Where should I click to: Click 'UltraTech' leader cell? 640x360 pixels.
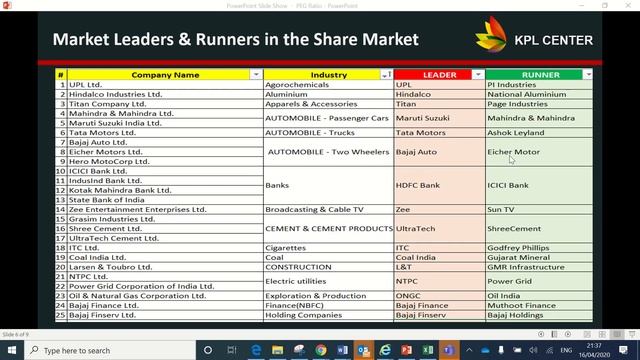click(440, 229)
